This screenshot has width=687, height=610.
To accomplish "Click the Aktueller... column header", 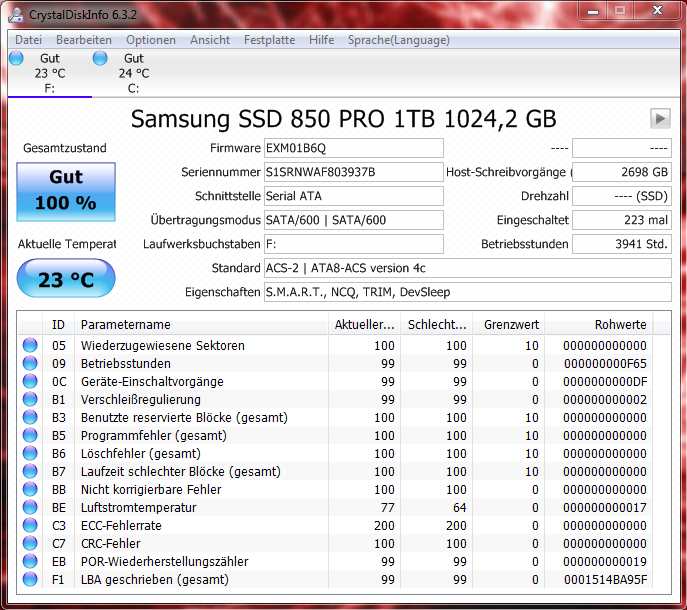I will point(365,325).
